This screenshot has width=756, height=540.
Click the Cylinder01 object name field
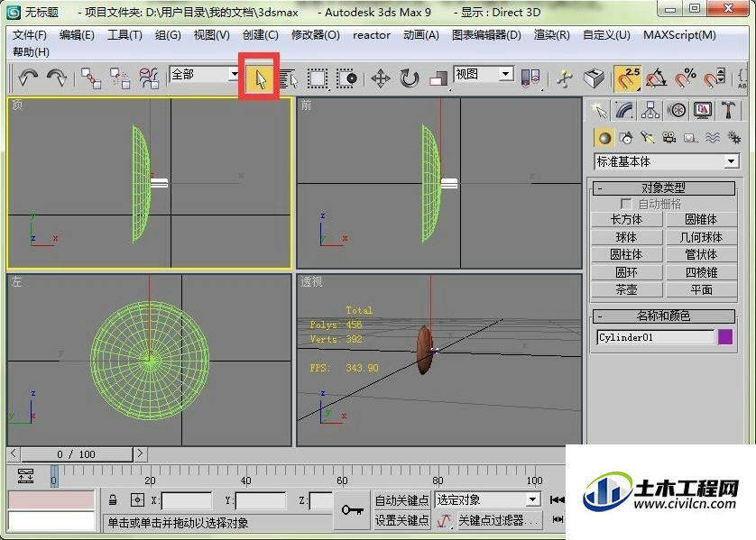(655, 337)
